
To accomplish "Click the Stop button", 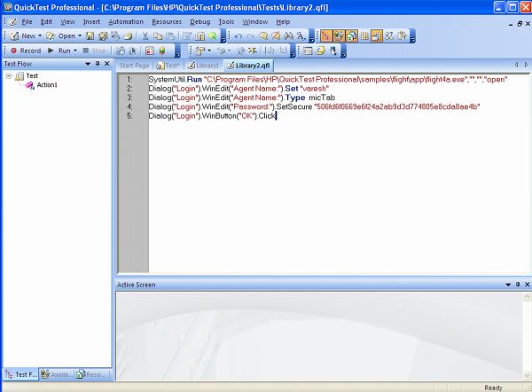I will [94, 51].
